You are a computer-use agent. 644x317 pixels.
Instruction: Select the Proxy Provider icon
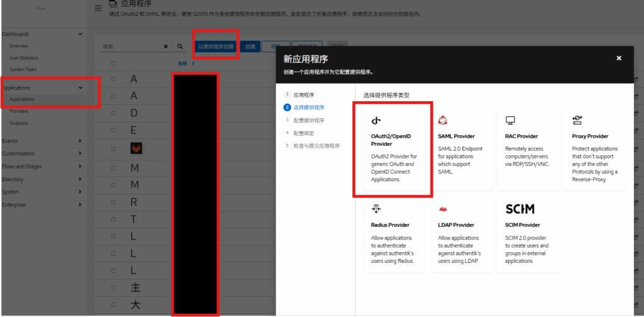click(577, 120)
